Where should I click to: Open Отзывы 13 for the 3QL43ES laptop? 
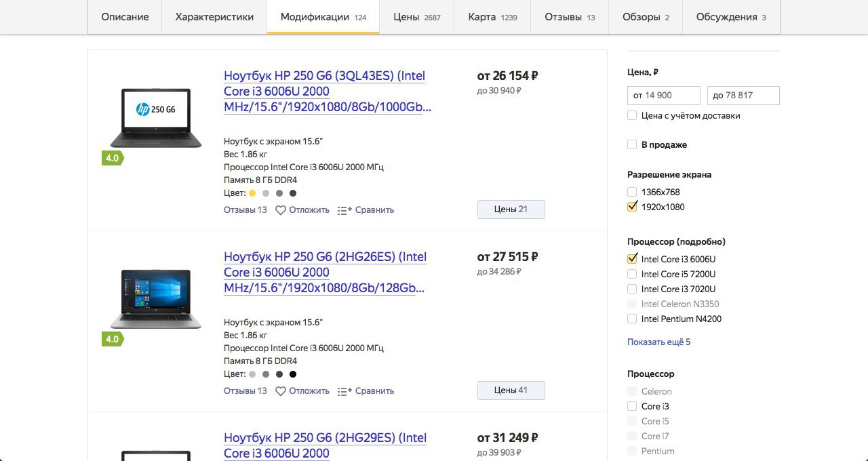click(245, 210)
